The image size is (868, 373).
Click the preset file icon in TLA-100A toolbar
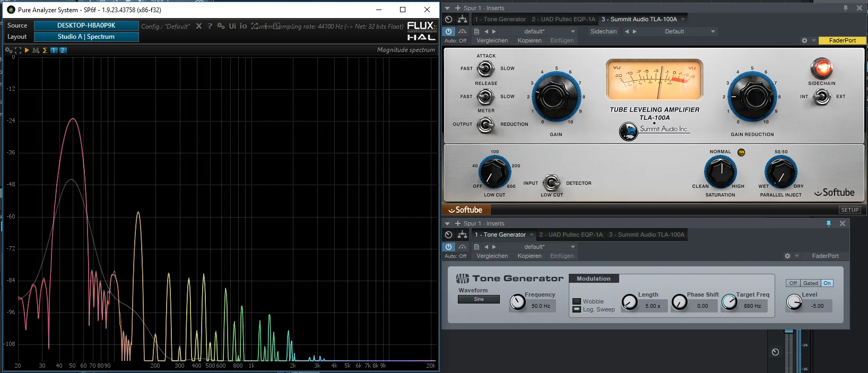[476, 31]
